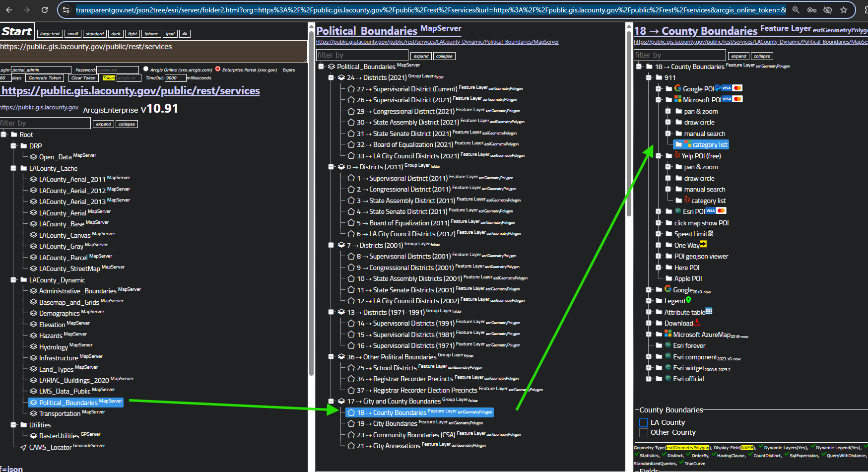Select the Arcgis Online radio button

146,69
